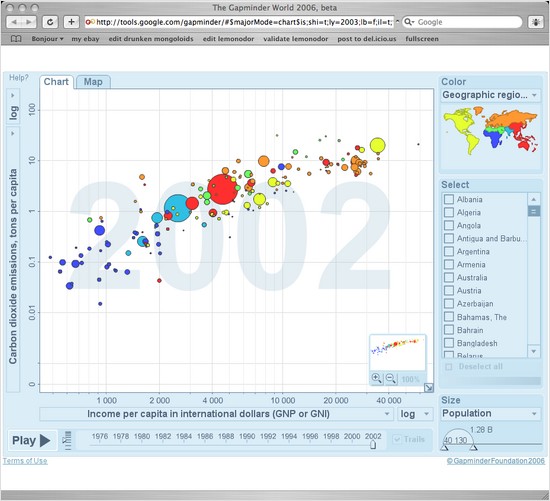Select the Chart tab
Viewport: 550px width, 501px height.
56,82
